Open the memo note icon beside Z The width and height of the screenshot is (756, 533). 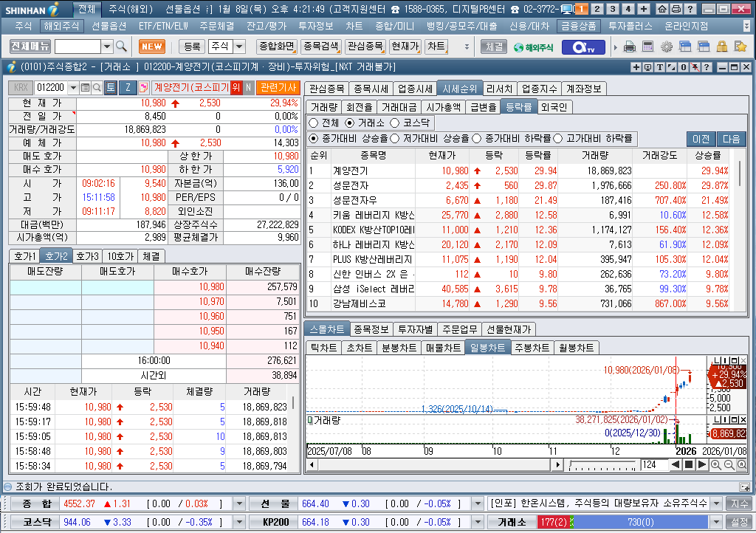143,87
